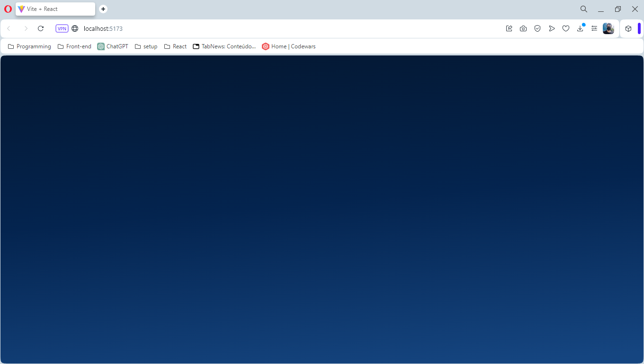Click the search tabs magnifier icon
Image resolution: width=644 pixels, height=364 pixels.
tap(584, 9)
